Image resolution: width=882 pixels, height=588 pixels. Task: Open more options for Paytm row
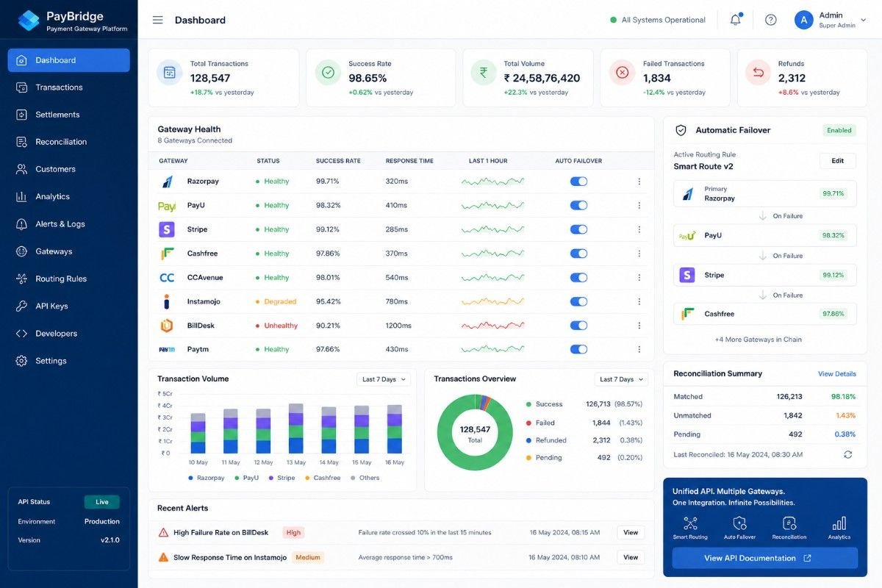coord(639,349)
